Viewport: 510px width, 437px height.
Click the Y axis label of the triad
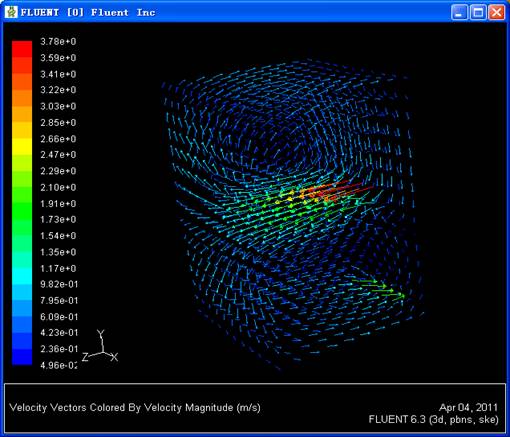101,333
